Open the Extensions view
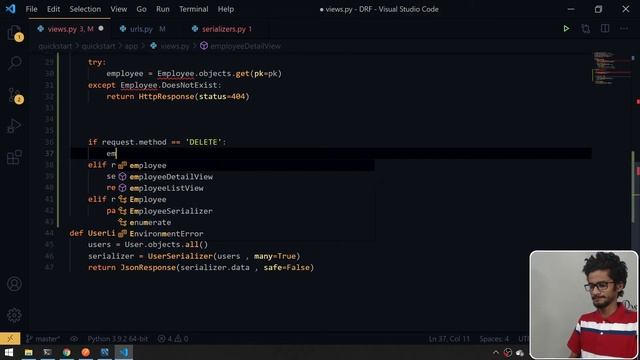Screen dimensions: 640x360 [x=14, y=157]
